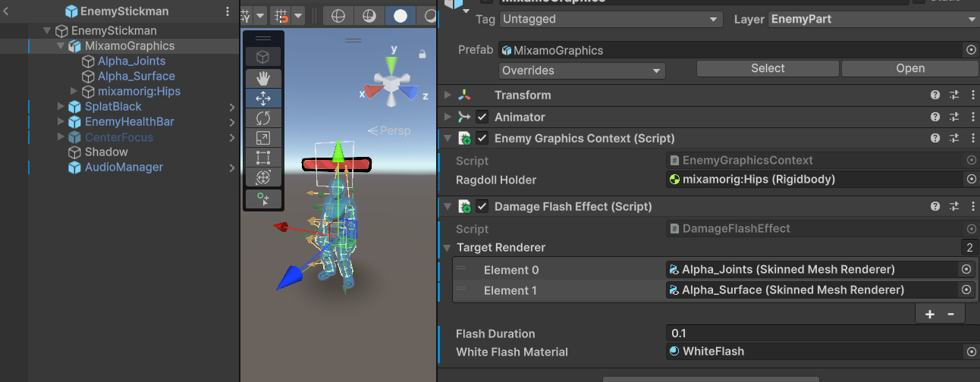This screenshot has width=980, height=382.
Task: Click the scene view lock icon
Action: 421,54
